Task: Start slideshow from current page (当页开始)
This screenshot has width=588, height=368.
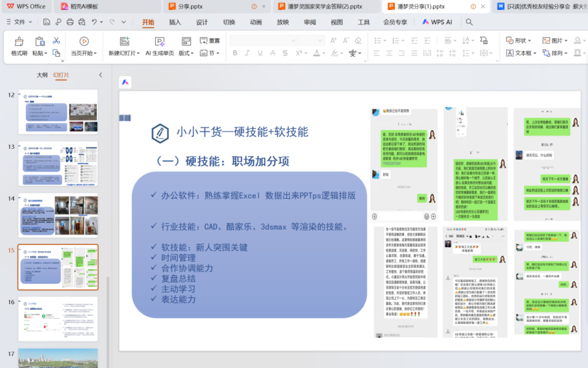Action: pyautogui.click(x=84, y=42)
